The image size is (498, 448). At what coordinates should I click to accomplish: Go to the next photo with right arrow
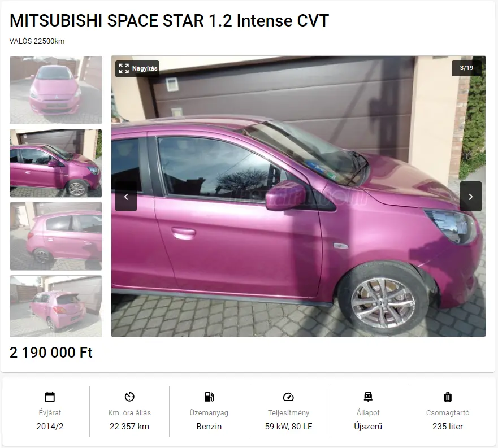pyautogui.click(x=471, y=197)
